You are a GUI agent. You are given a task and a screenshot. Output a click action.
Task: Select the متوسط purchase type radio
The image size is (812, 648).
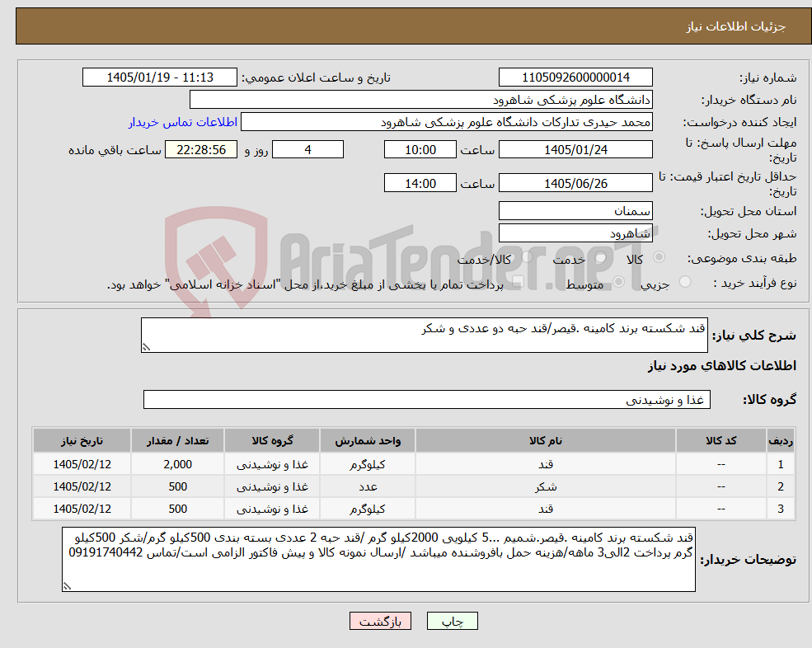[619, 282]
